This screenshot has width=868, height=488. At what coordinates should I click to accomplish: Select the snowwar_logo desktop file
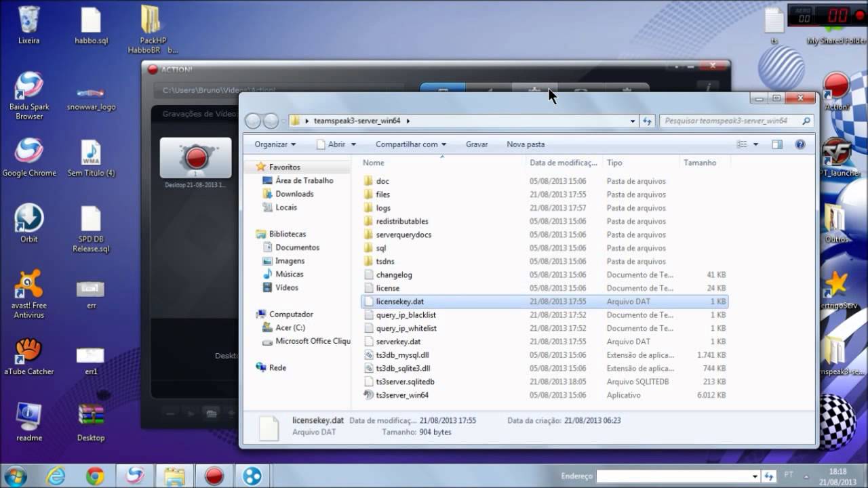[91, 99]
